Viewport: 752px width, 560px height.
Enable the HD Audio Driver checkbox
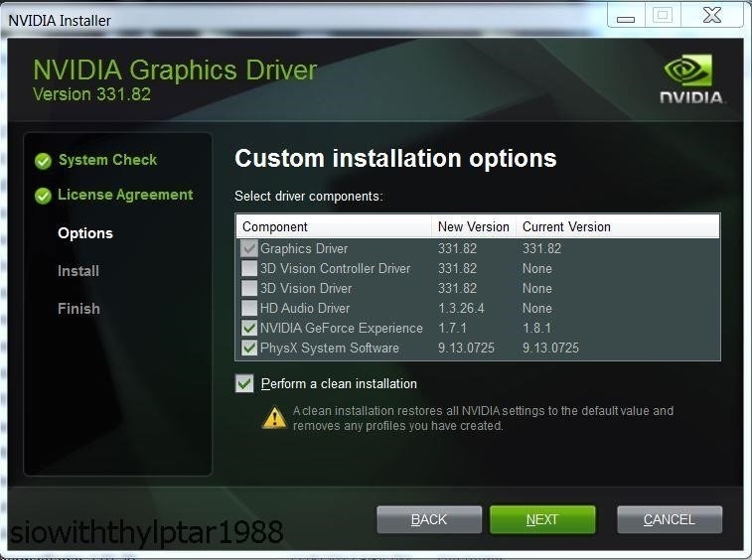point(249,308)
